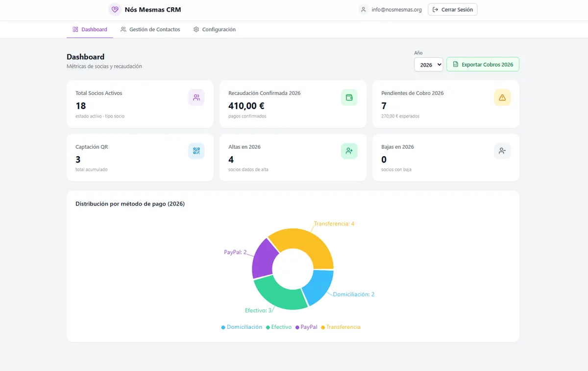Click the green wallet icon on Recaudación Confirmada
Image resolution: width=588 pixels, height=371 pixels.
click(x=349, y=97)
